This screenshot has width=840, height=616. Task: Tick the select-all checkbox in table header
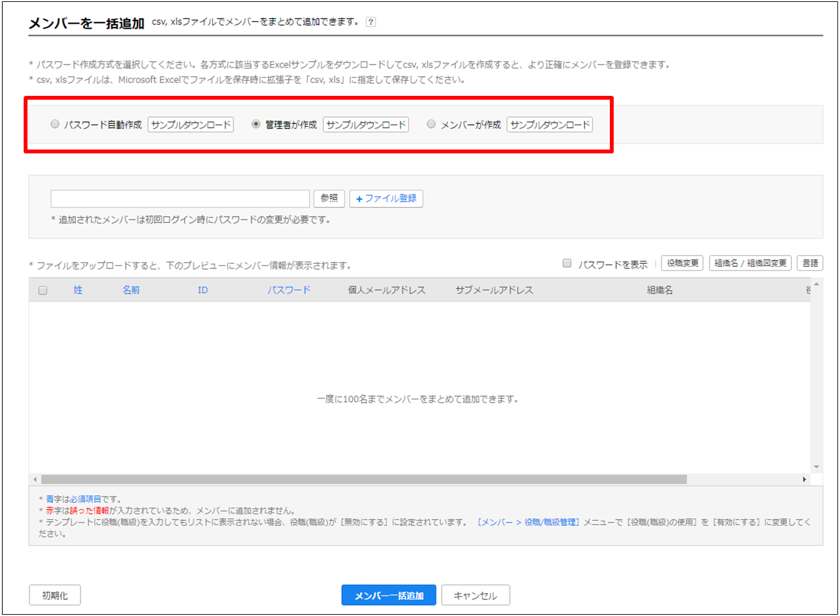click(43, 290)
